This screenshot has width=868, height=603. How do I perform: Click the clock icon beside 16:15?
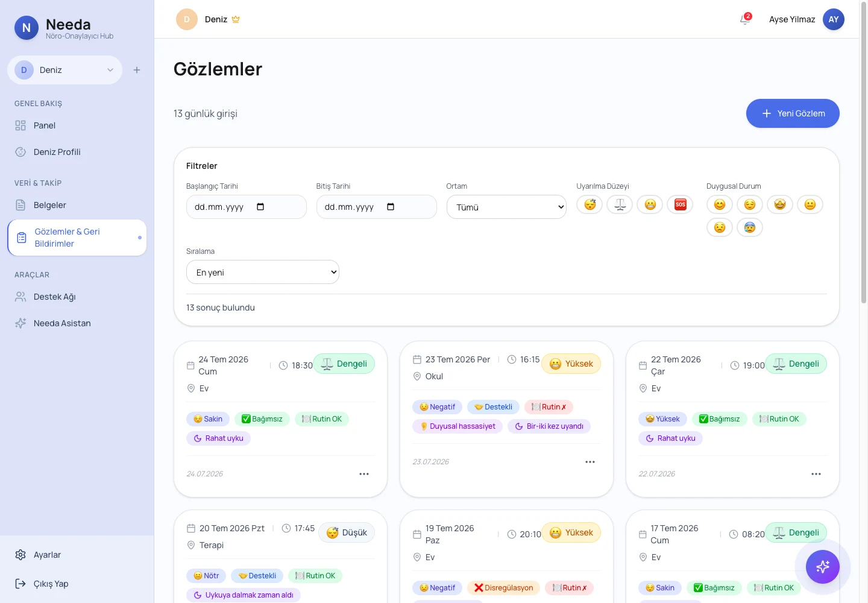(512, 359)
